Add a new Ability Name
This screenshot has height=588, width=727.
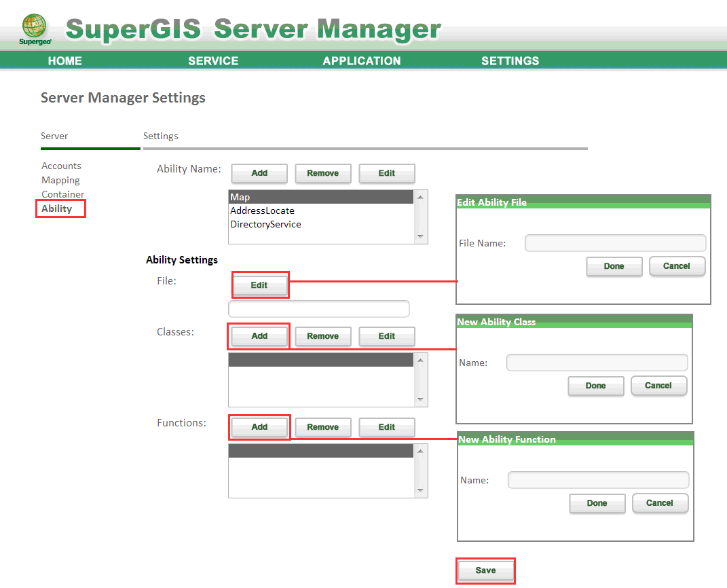tap(259, 173)
